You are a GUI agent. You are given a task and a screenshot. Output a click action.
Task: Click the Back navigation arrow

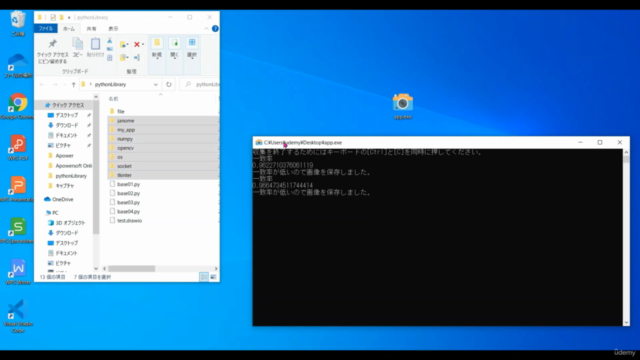pyautogui.click(x=42, y=84)
